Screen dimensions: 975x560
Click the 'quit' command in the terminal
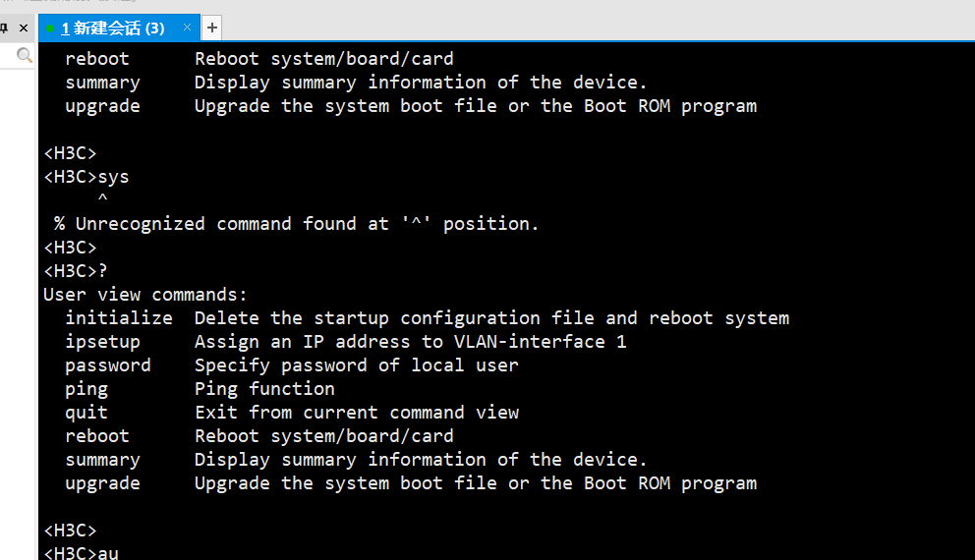click(86, 413)
